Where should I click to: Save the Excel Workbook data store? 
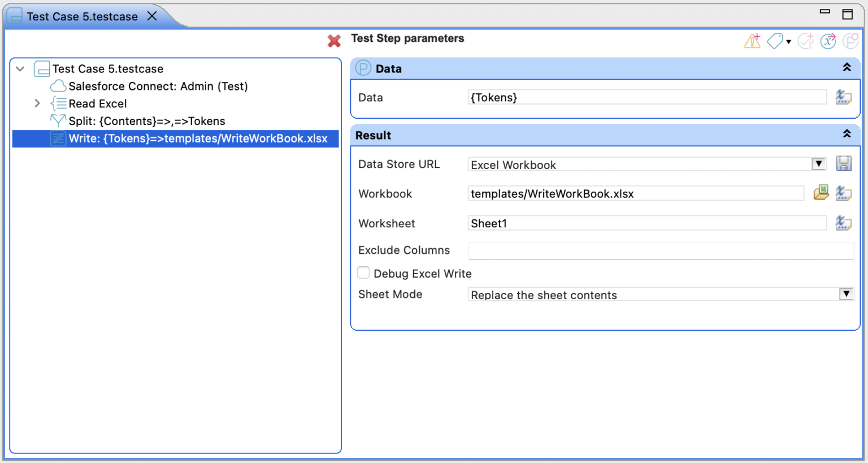click(843, 163)
